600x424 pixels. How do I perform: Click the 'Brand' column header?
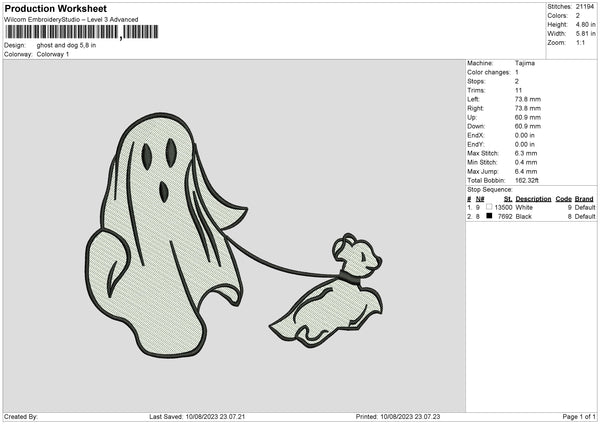[584, 199]
